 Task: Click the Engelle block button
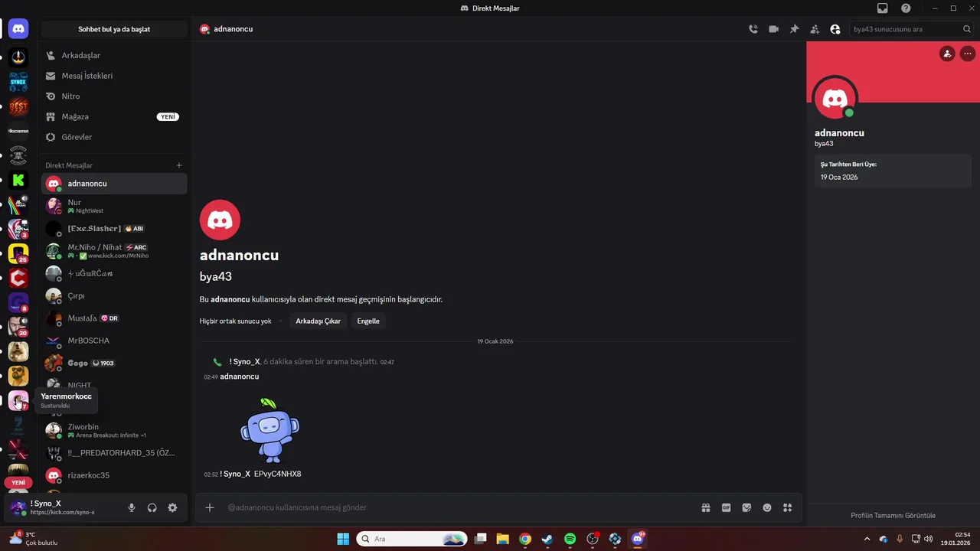(368, 321)
